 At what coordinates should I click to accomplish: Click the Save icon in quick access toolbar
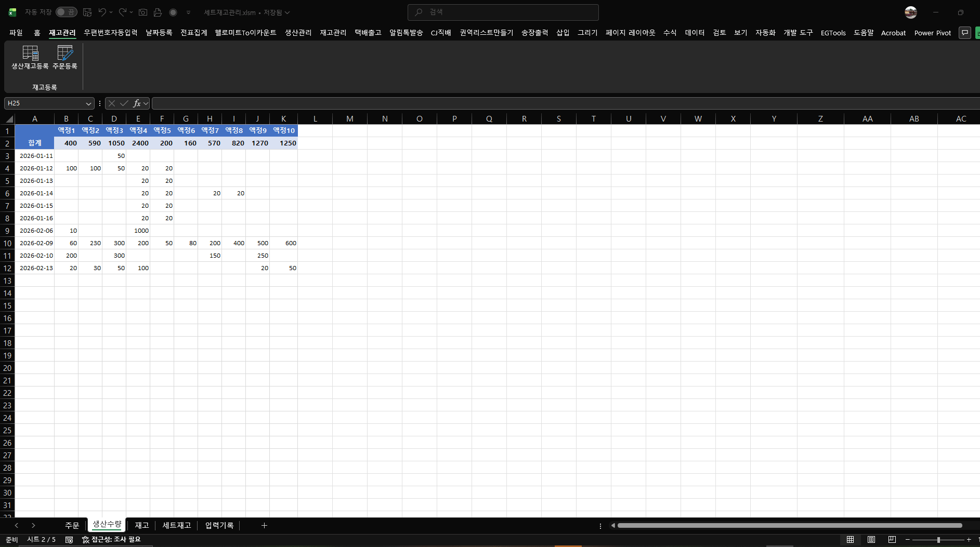click(x=87, y=12)
